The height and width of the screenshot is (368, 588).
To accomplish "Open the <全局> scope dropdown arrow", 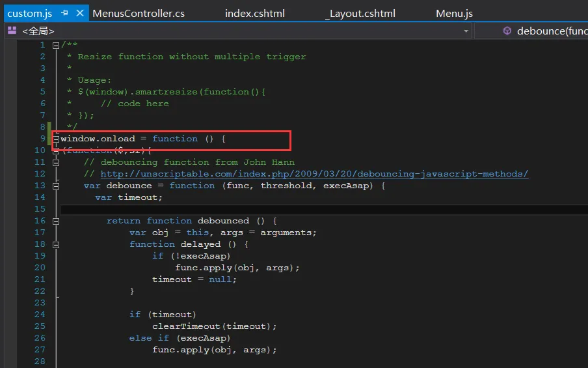I will coord(466,31).
